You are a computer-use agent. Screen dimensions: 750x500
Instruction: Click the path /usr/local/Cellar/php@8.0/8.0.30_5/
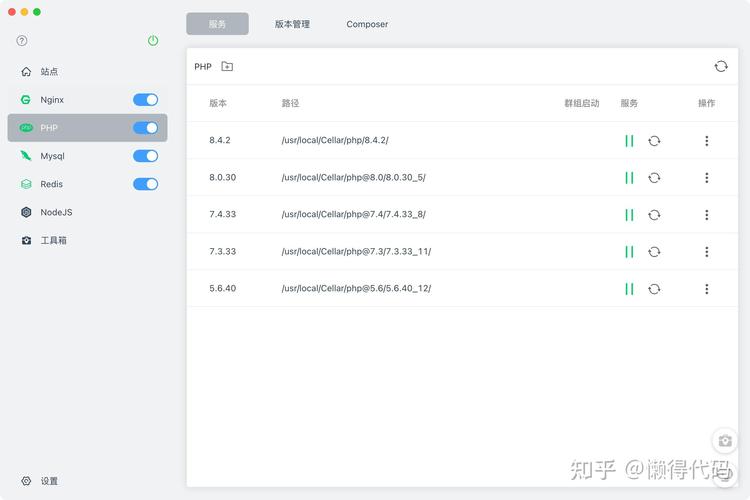click(x=353, y=178)
